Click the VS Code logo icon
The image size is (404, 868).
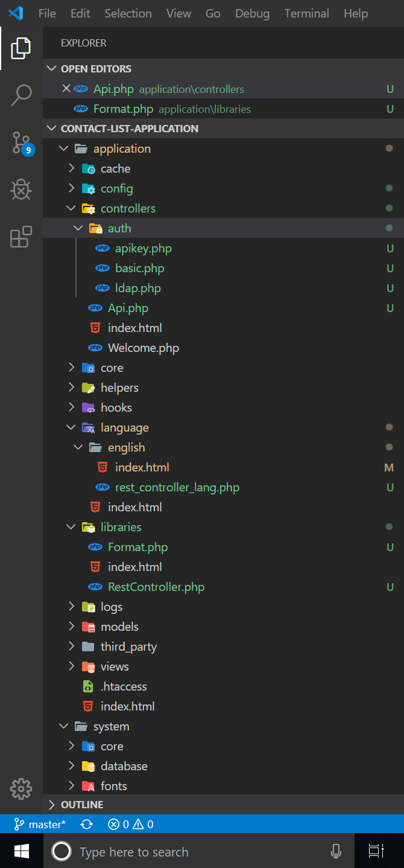[x=14, y=13]
